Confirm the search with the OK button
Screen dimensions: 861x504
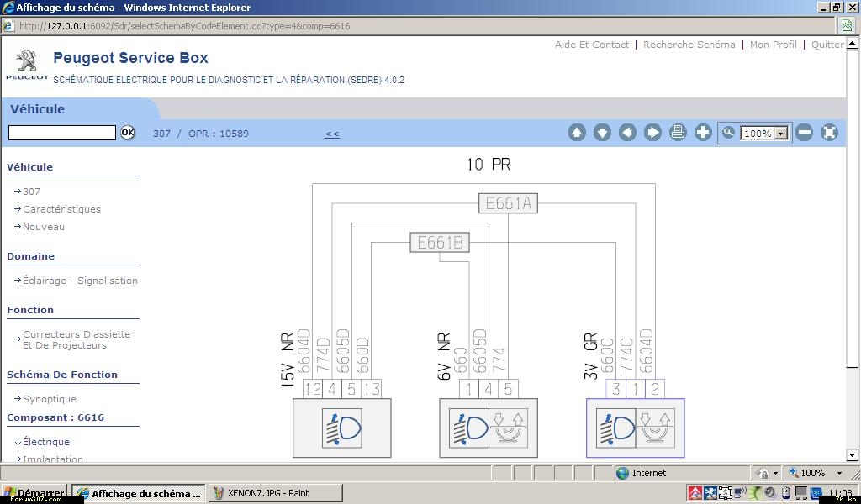[x=128, y=132]
